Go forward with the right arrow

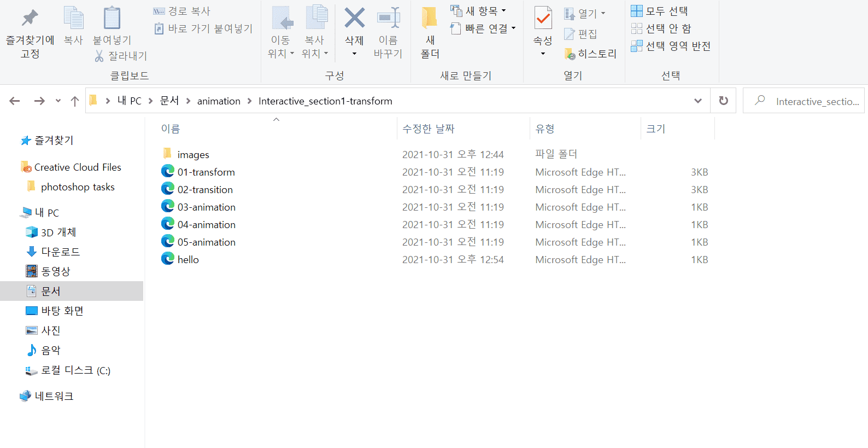point(39,101)
